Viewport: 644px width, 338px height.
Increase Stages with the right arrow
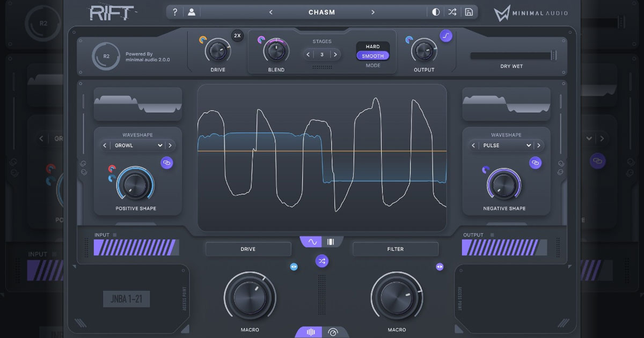[x=335, y=54]
